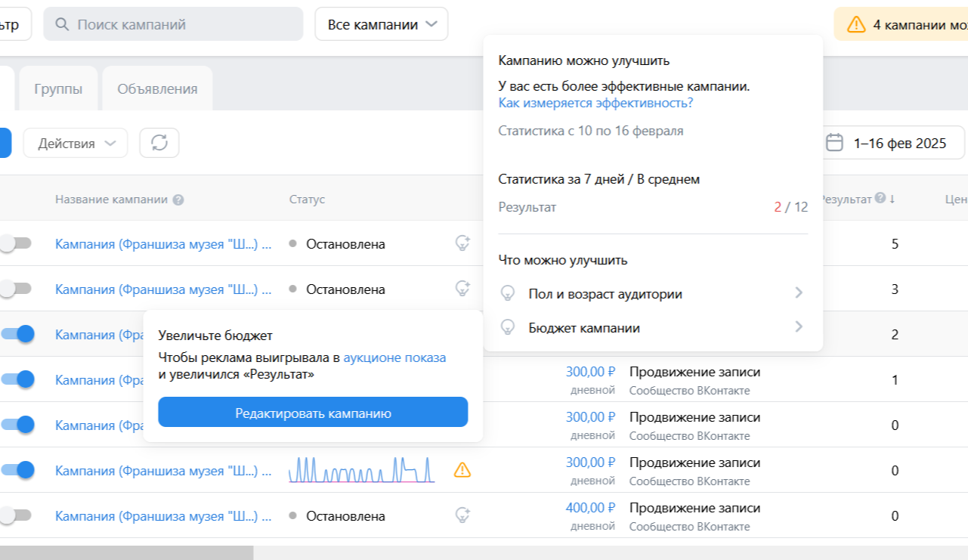Viewport: 968px width, 560px height.
Task: Switch to the Группы tab
Action: point(58,88)
